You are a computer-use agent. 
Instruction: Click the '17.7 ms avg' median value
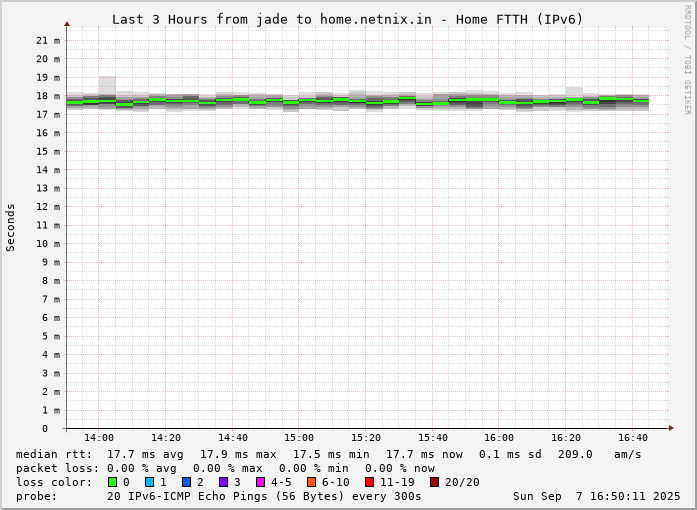tap(145, 454)
